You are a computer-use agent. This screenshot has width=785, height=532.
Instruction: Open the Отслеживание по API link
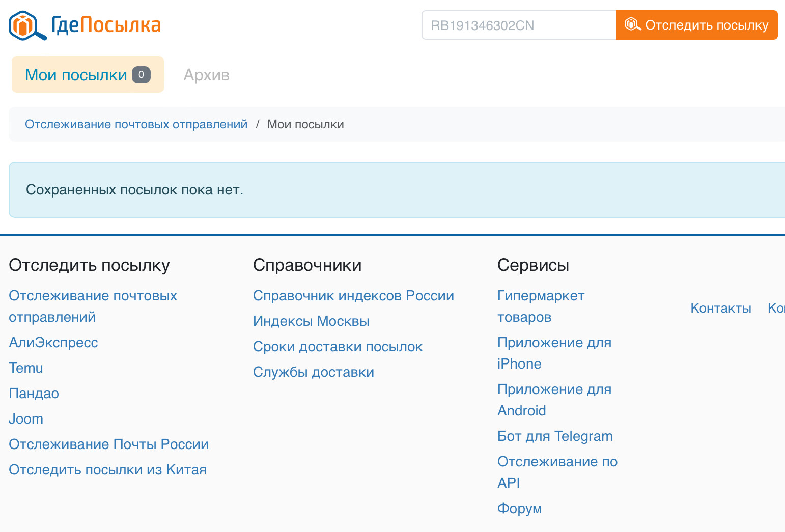click(557, 472)
